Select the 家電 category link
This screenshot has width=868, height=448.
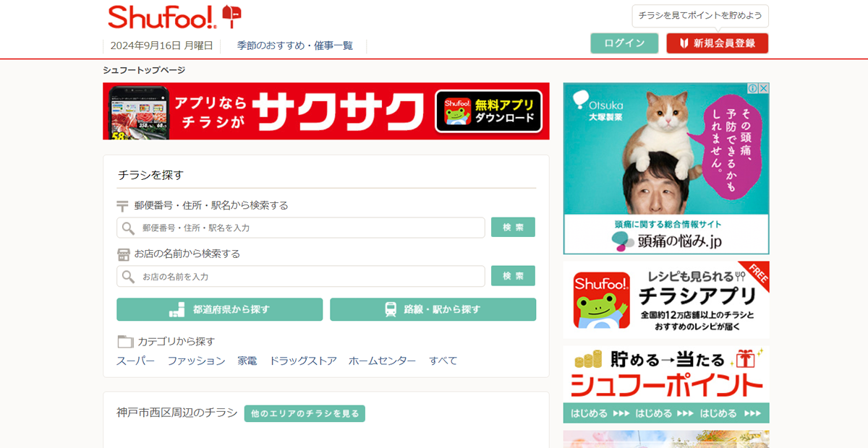[x=247, y=361]
